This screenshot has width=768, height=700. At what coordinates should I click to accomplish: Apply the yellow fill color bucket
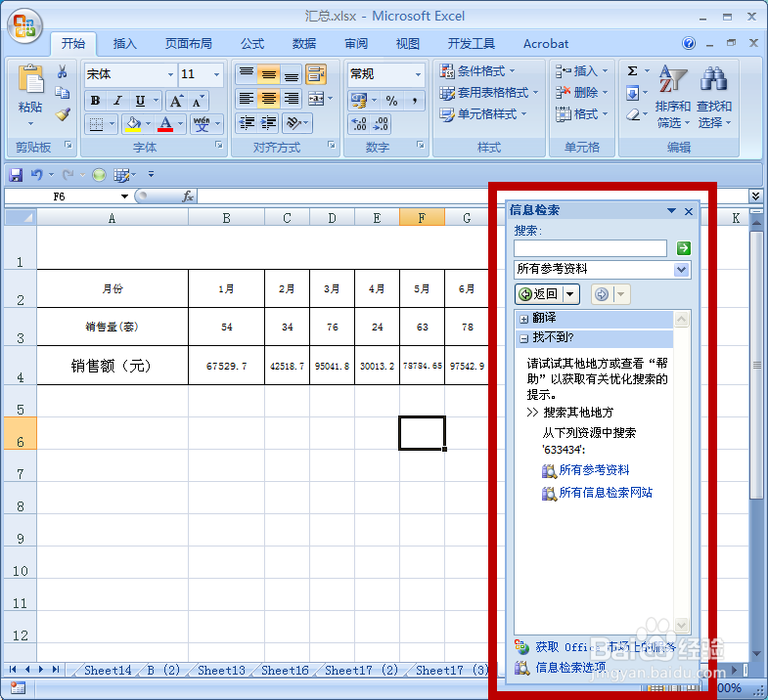pyautogui.click(x=133, y=124)
